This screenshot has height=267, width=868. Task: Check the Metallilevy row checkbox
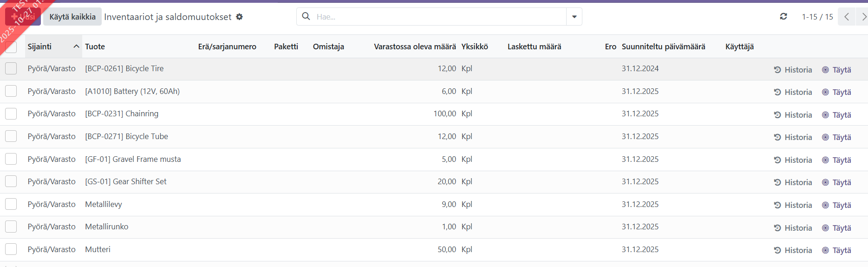(x=11, y=204)
